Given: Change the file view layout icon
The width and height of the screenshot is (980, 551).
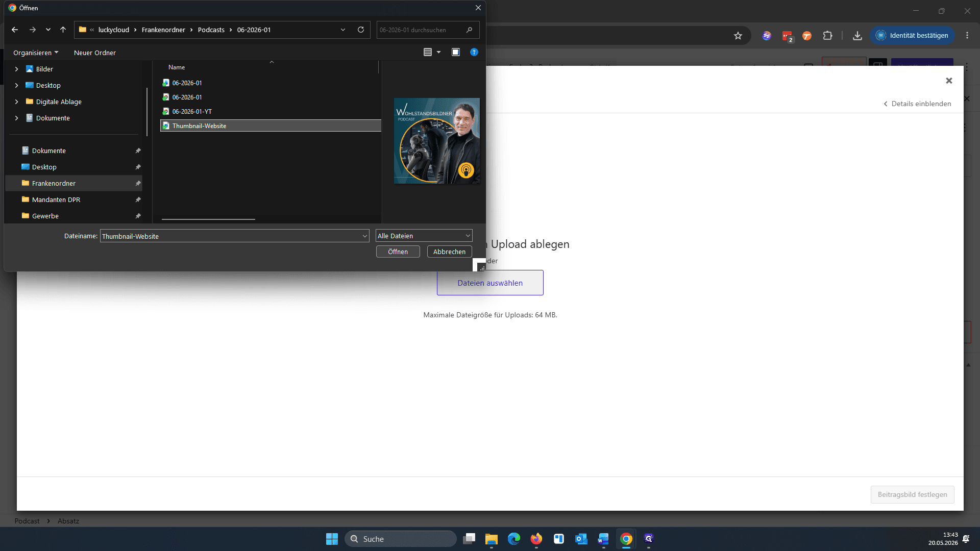Looking at the screenshot, I should [428, 52].
